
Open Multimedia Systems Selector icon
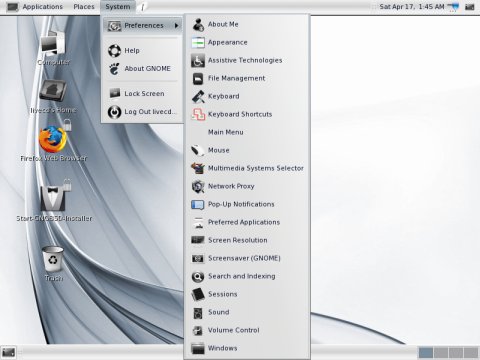[198, 168]
